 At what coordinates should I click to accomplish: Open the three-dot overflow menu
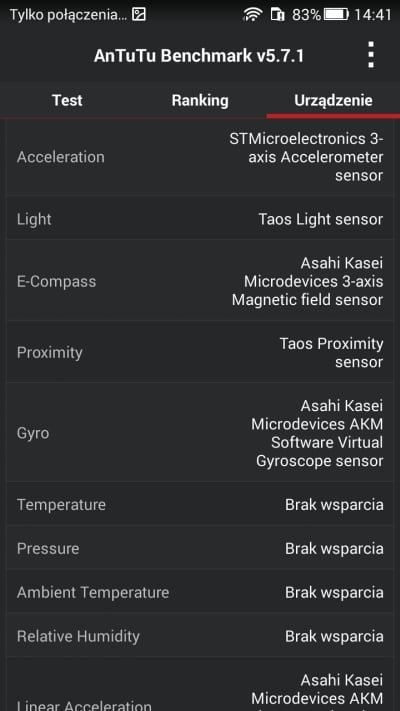[371, 55]
